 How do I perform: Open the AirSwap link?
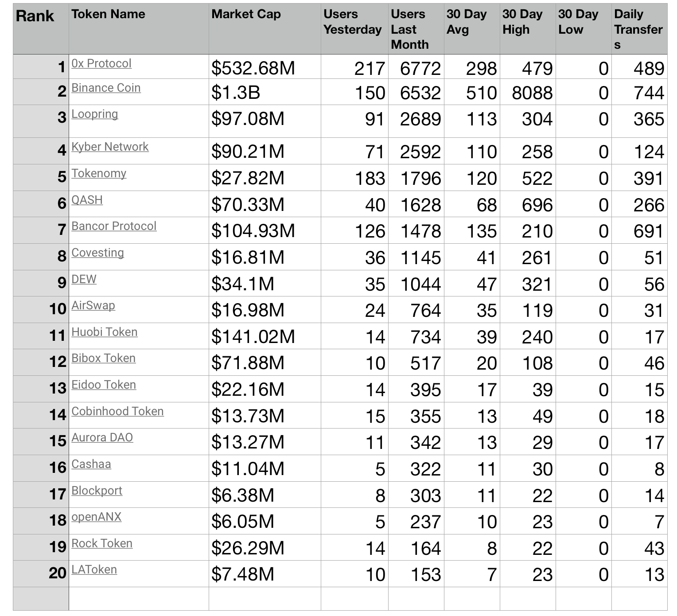click(93, 306)
